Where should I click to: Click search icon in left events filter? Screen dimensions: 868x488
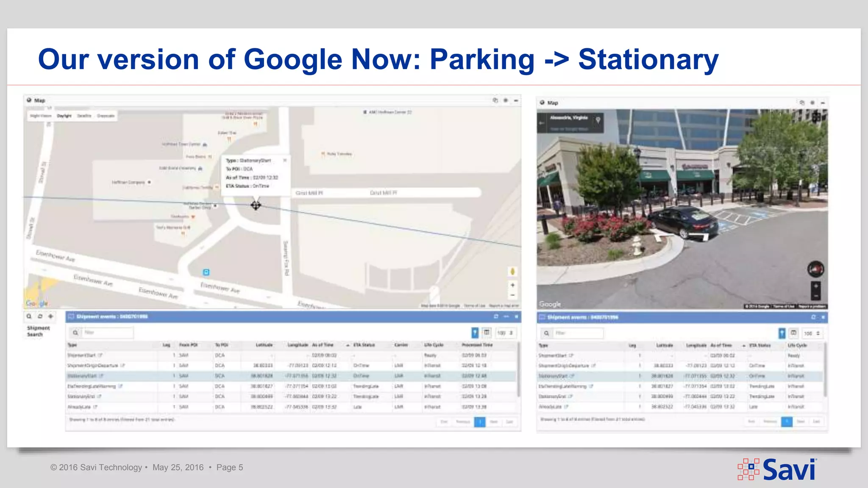point(75,333)
